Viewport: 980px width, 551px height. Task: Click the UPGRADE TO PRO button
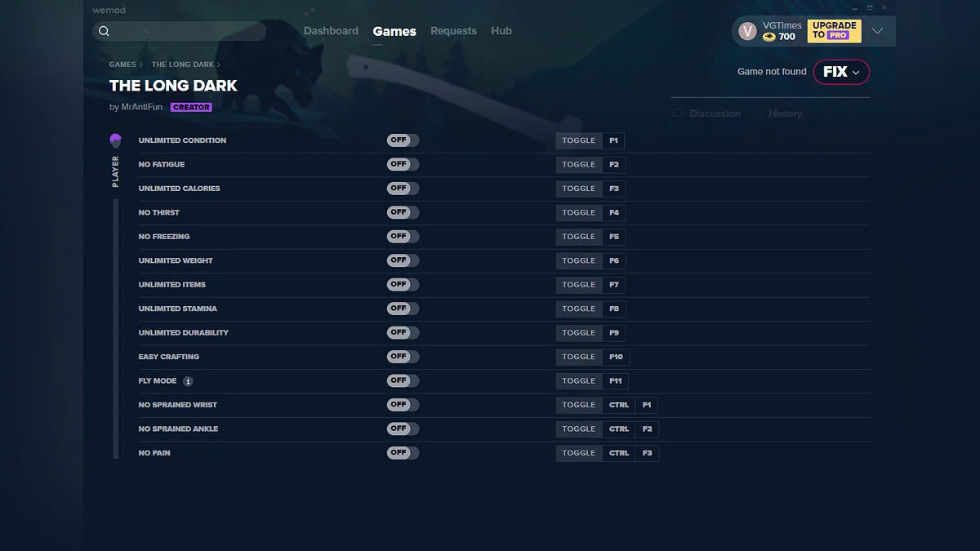pyautogui.click(x=834, y=30)
